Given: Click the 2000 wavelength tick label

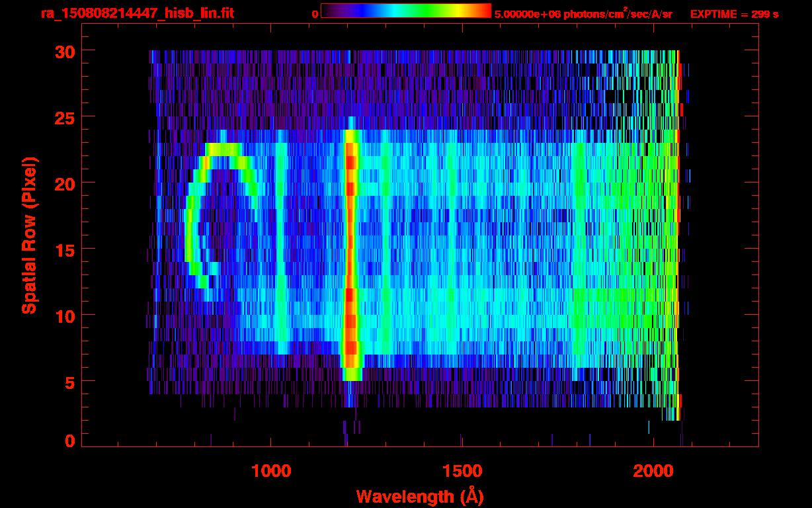Looking at the screenshot, I should [x=653, y=471].
